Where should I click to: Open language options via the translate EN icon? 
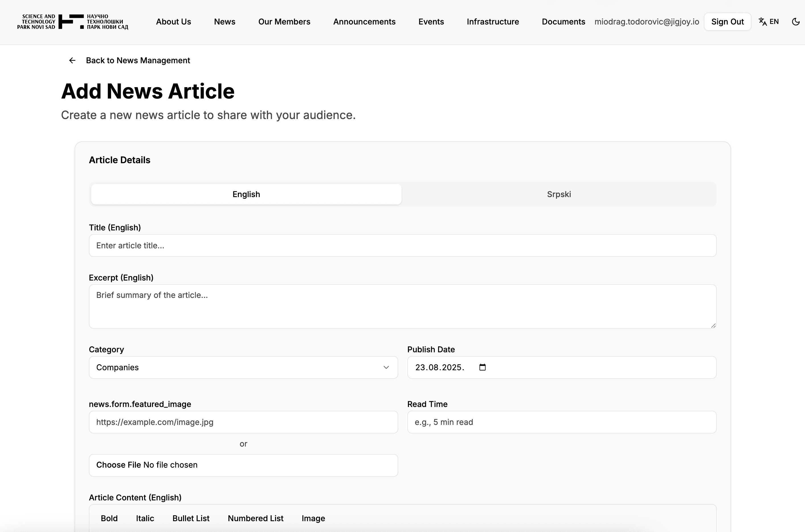769,21
